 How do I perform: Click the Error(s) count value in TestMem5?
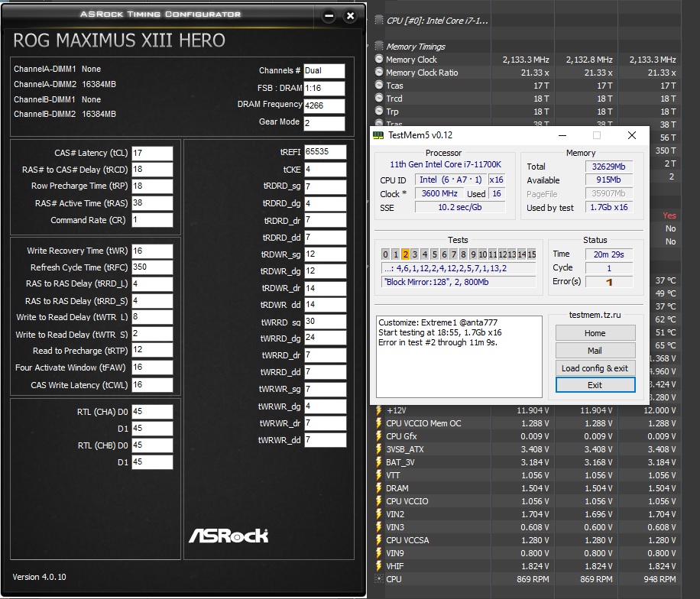[609, 282]
